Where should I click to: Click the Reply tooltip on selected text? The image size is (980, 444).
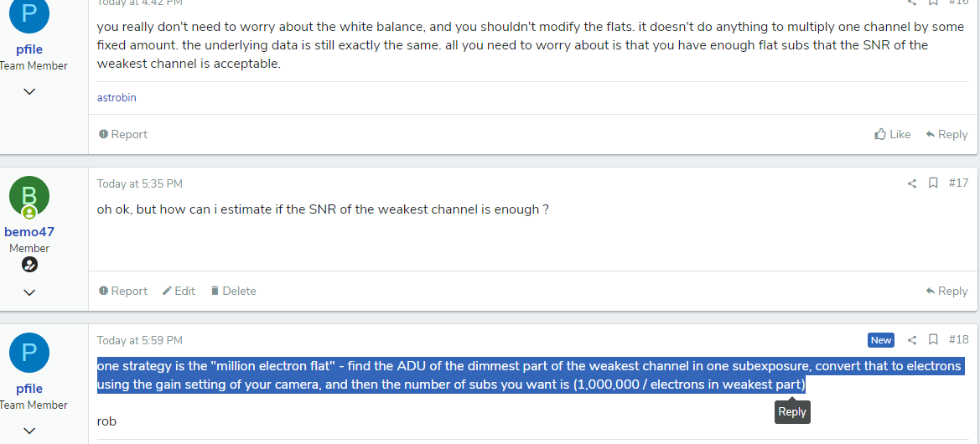[792, 411]
